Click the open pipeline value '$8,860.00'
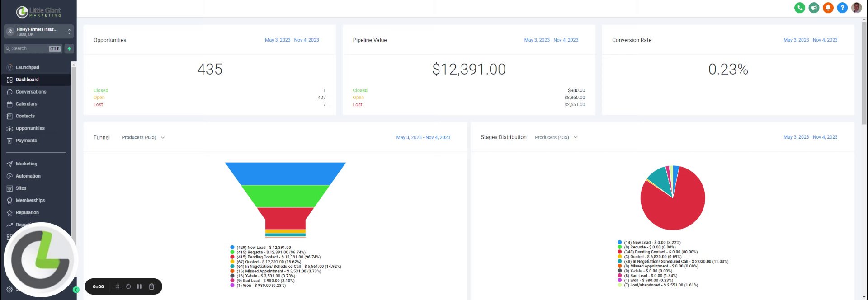 [x=575, y=98]
